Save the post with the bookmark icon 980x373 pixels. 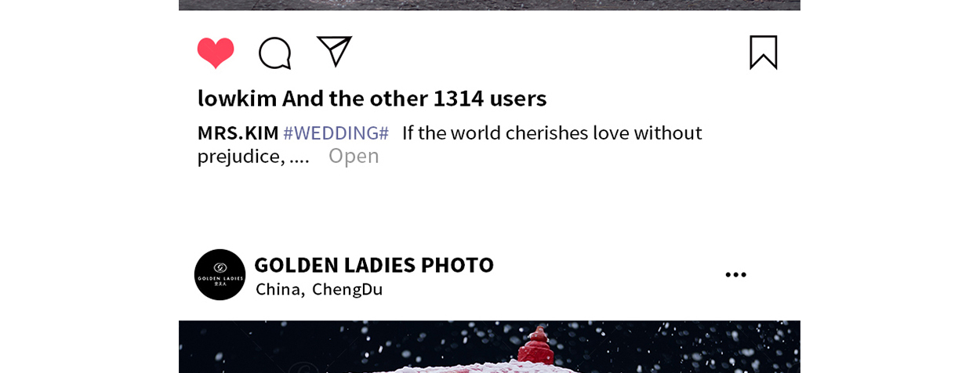(764, 53)
